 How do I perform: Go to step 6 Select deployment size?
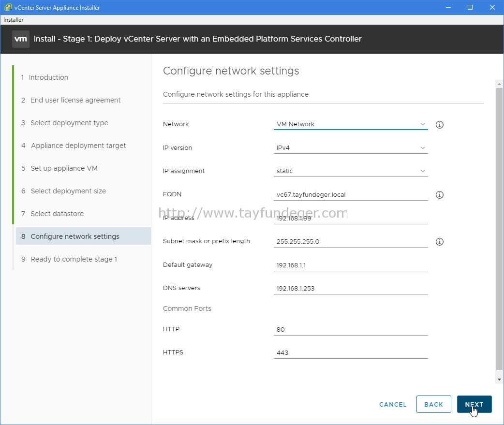click(x=63, y=191)
